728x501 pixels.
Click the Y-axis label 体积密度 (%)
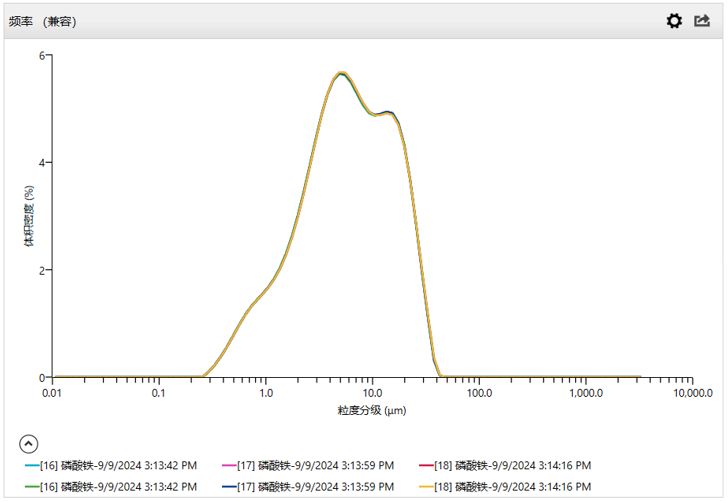pyautogui.click(x=30, y=216)
